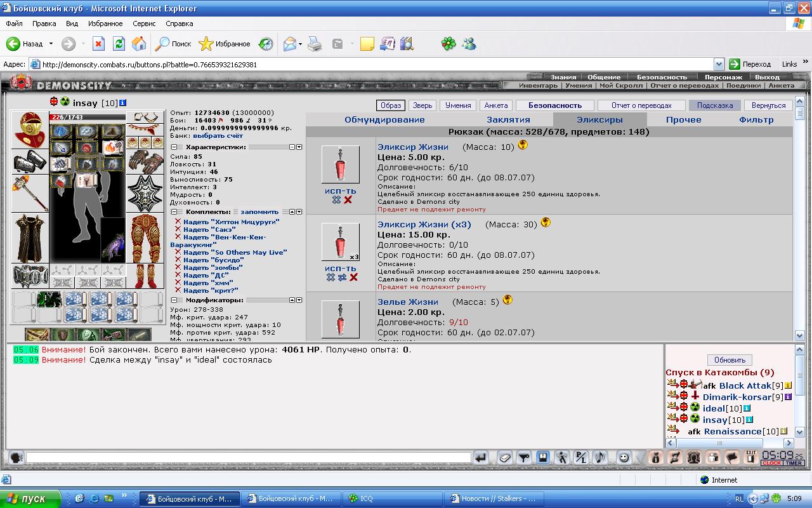The image size is (812, 508).
Task: Open the Mail toolbar dropdown arrow
Action: pyautogui.click(x=300, y=44)
